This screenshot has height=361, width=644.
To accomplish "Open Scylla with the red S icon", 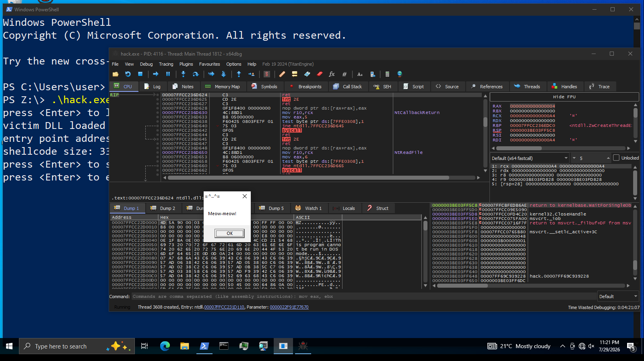I will (x=266, y=74).
